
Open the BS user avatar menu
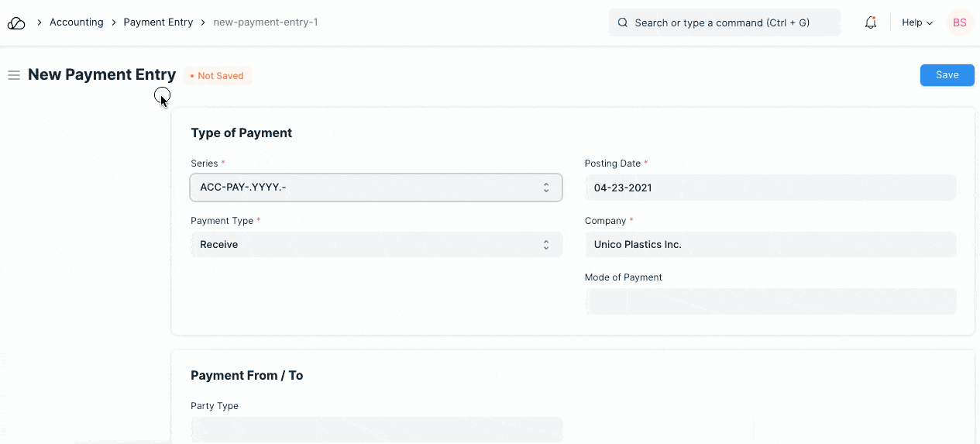click(x=959, y=23)
